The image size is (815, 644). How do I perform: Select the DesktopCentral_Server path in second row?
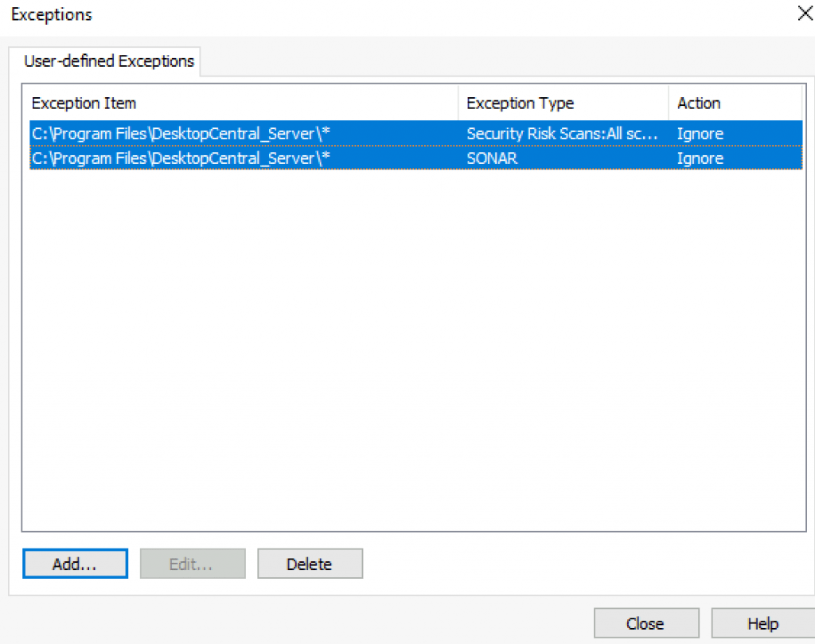pos(180,158)
